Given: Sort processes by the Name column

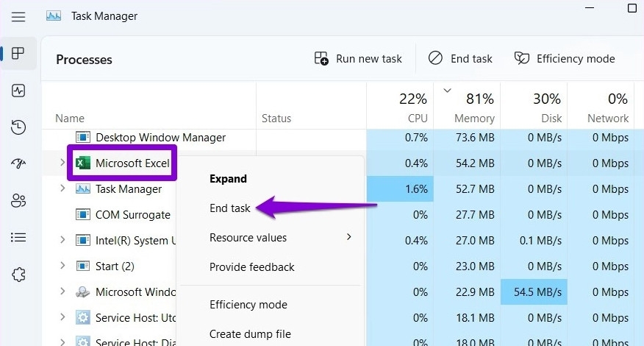Looking at the screenshot, I should click(x=70, y=119).
